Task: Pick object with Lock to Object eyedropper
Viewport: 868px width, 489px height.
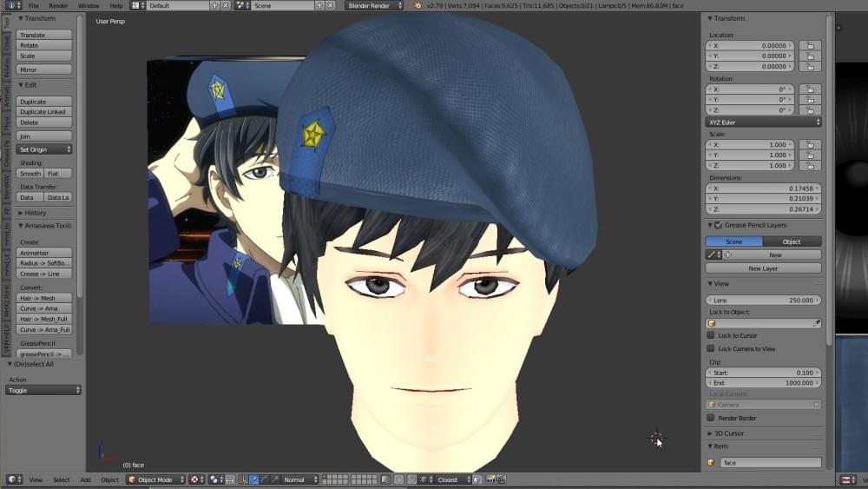Action: tap(817, 323)
